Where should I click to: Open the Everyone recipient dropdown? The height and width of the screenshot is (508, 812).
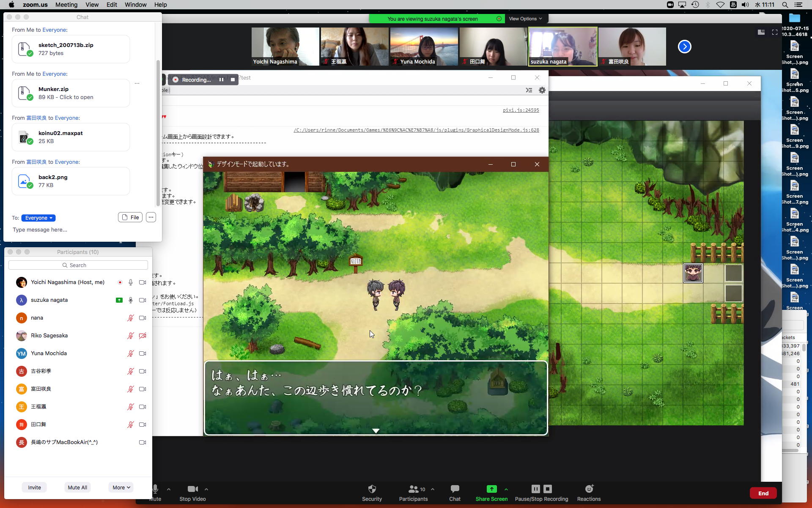click(x=38, y=218)
